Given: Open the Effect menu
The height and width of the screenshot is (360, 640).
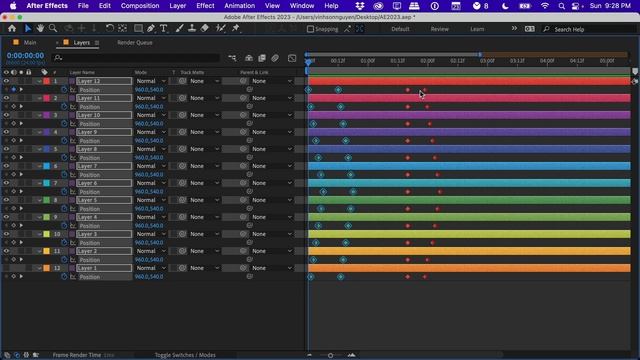Looking at the screenshot, I should 205,6.
